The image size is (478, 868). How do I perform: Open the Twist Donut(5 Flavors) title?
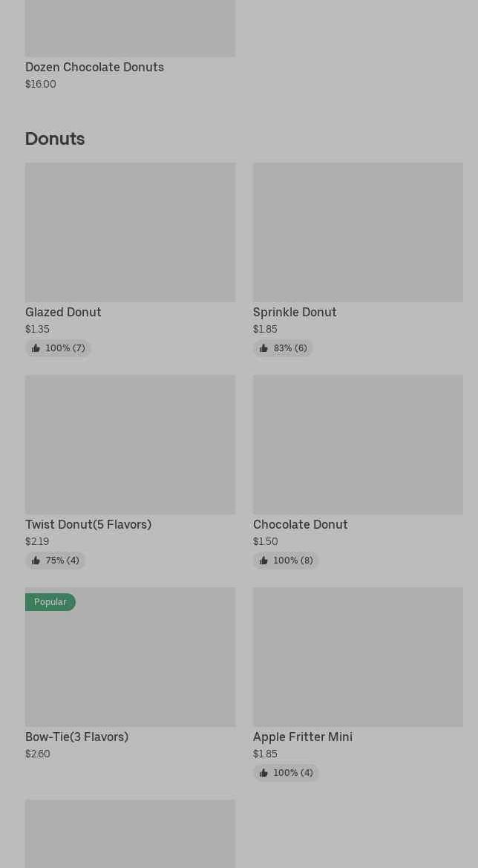(88, 524)
